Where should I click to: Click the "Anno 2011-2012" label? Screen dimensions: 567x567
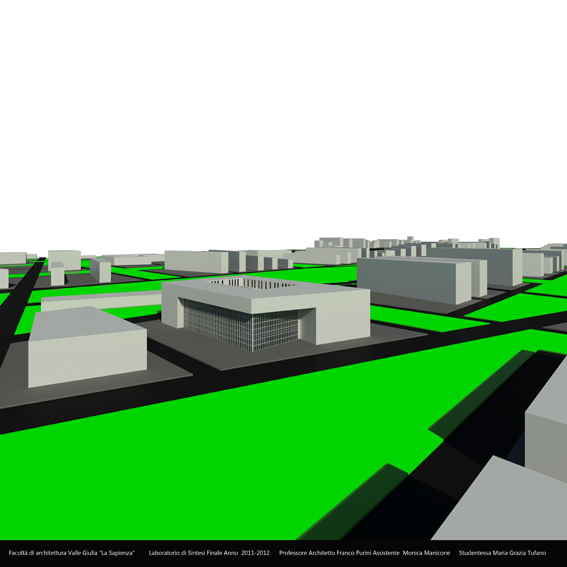coord(246,553)
